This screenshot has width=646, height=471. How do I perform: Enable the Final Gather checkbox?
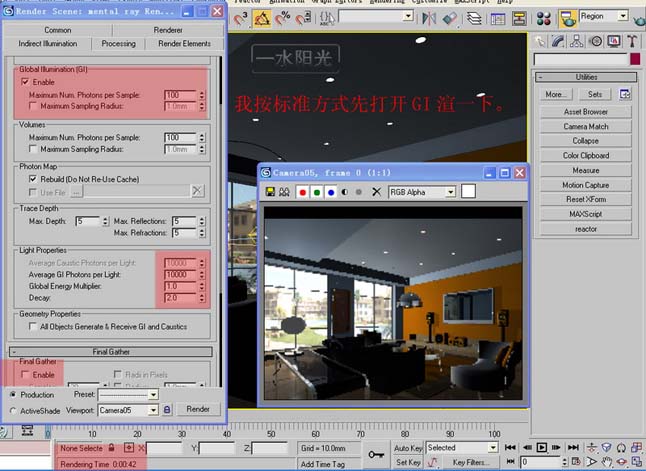click(x=25, y=374)
